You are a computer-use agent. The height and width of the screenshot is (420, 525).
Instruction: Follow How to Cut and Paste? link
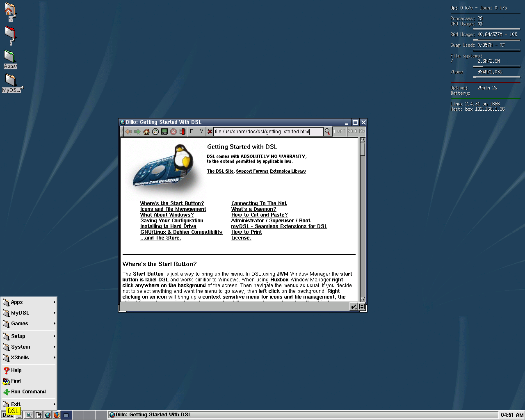259,215
